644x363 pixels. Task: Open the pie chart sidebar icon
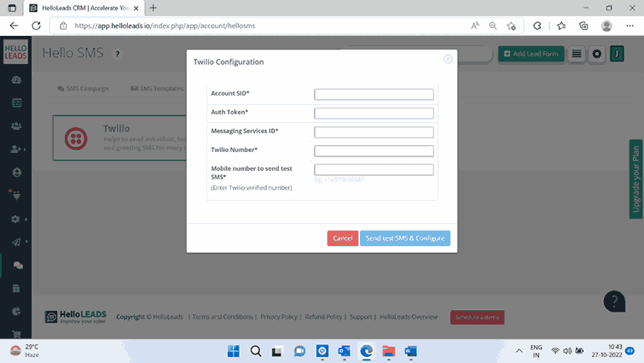tap(16, 311)
